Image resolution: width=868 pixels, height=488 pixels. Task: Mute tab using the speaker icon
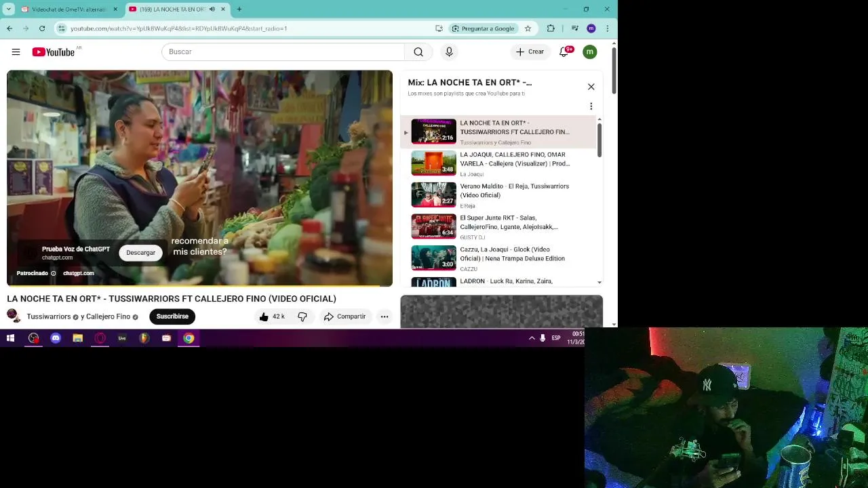[x=212, y=9]
